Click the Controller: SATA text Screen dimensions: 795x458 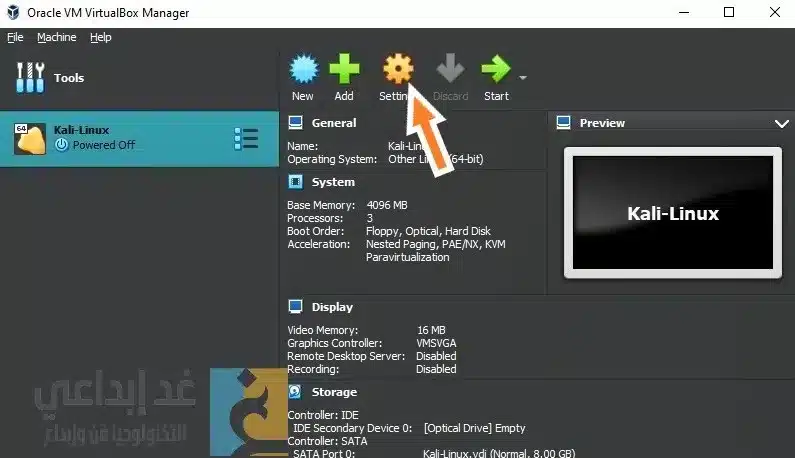[x=328, y=441]
